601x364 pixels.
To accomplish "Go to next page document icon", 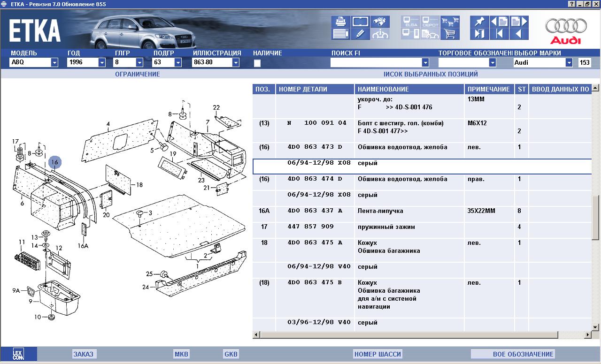I will pyautogui.click(x=519, y=22).
